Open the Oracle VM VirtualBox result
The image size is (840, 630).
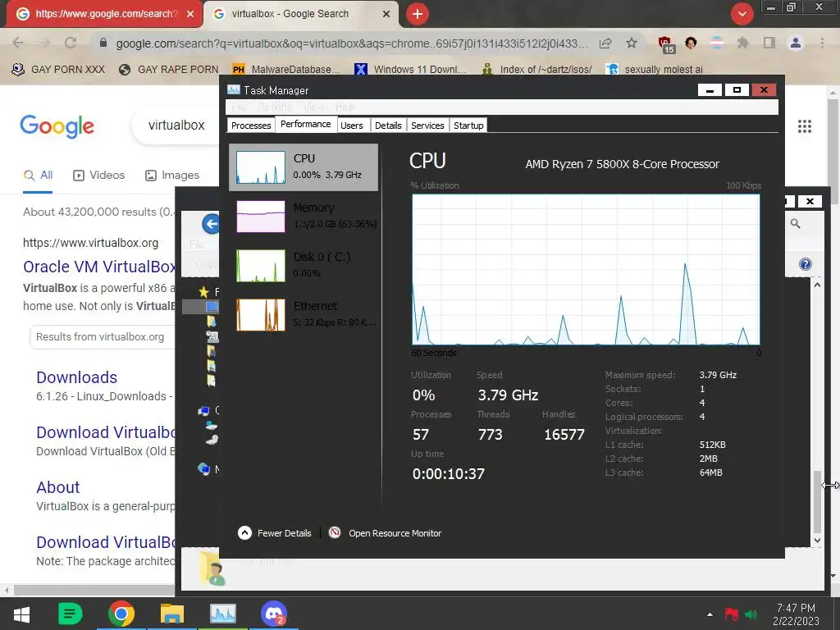click(x=99, y=267)
